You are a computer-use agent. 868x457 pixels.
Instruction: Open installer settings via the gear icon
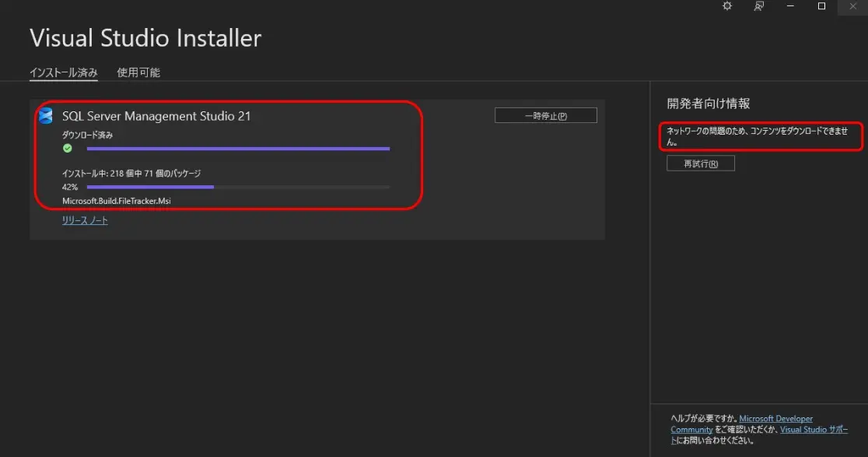click(x=726, y=7)
